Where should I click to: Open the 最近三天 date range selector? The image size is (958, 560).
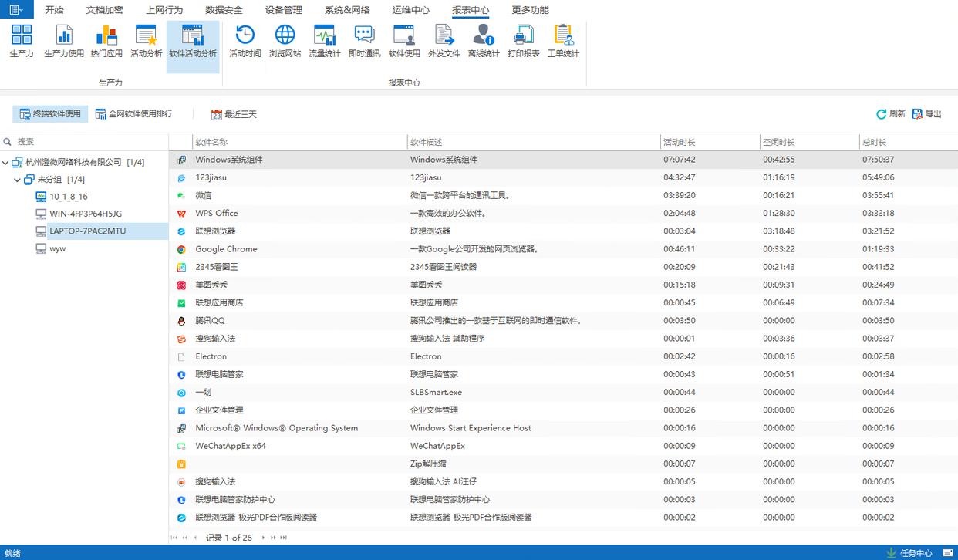(x=234, y=114)
